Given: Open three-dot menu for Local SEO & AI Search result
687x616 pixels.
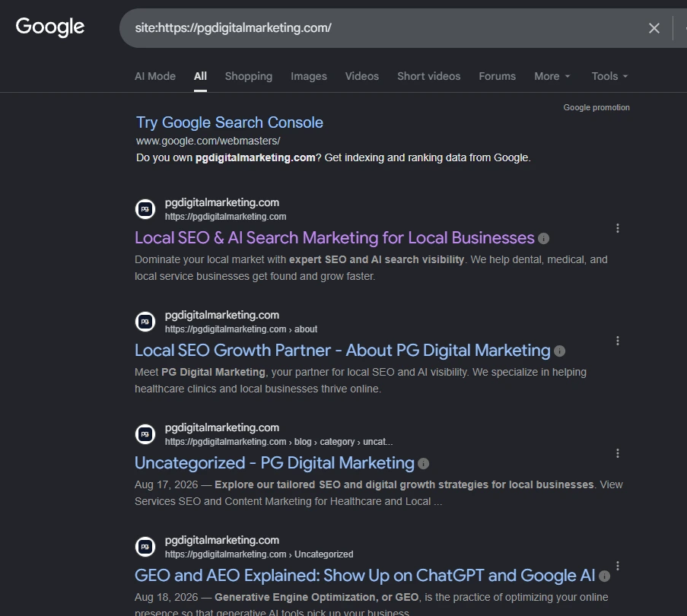Looking at the screenshot, I should pos(617,228).
